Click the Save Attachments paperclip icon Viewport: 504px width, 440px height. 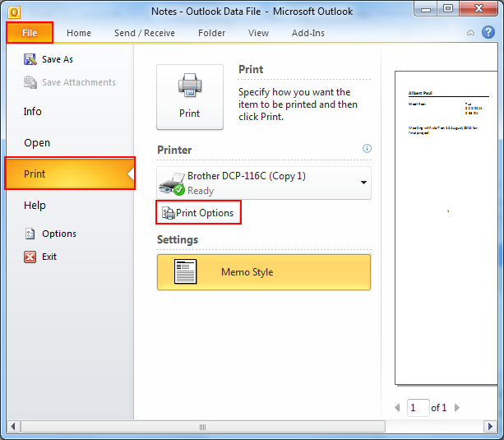coord(30,82)
